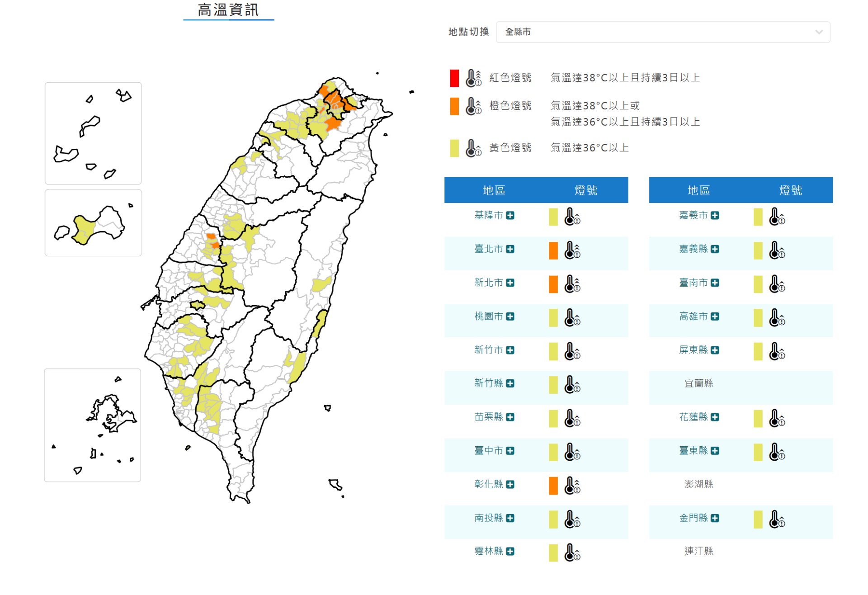Click the 燈號 header in left table
The height and width of the screenshot is (595, 868).
click(586, 190)
